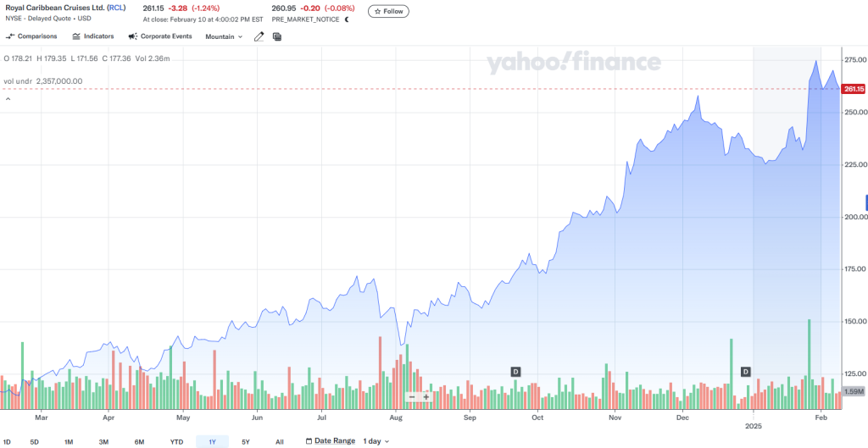The width and height of the screenshot is (868, 448).
Task: Click the second dividend D marker
Action: 746,372
